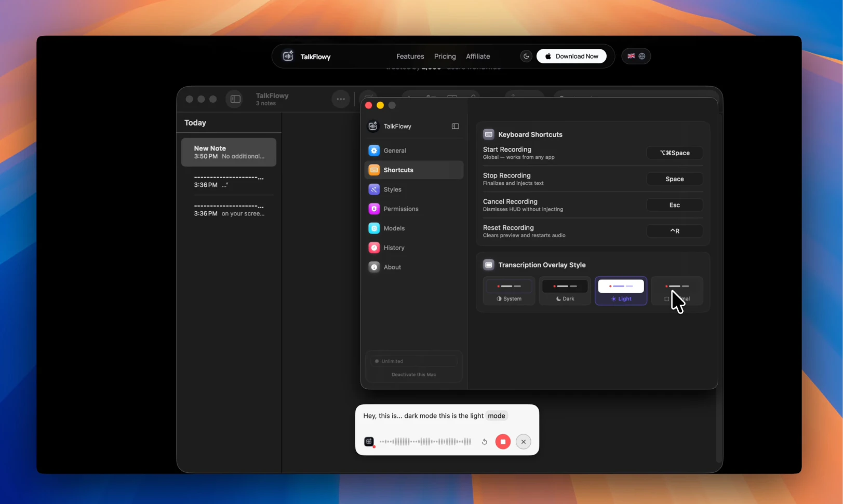Screen dimensions: 843x504
Task: Reset recording with the circular arrow icon
Action: pos(484,442)
